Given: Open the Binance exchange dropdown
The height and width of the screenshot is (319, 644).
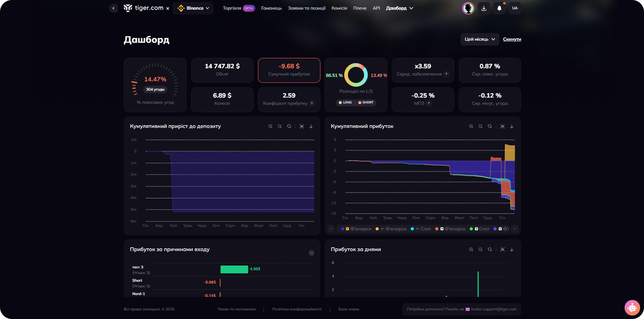Looking at the screenshot, I should pyautogui.click(x=193, y=8).
